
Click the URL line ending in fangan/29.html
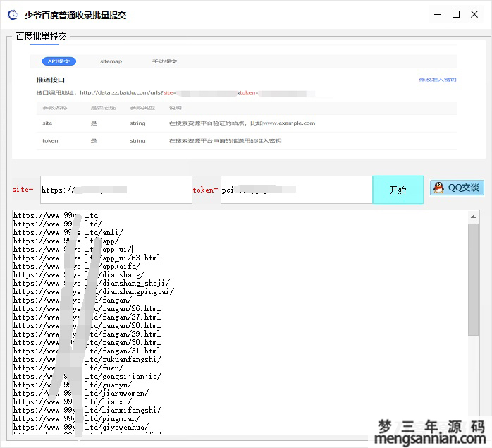pos(87,334)
